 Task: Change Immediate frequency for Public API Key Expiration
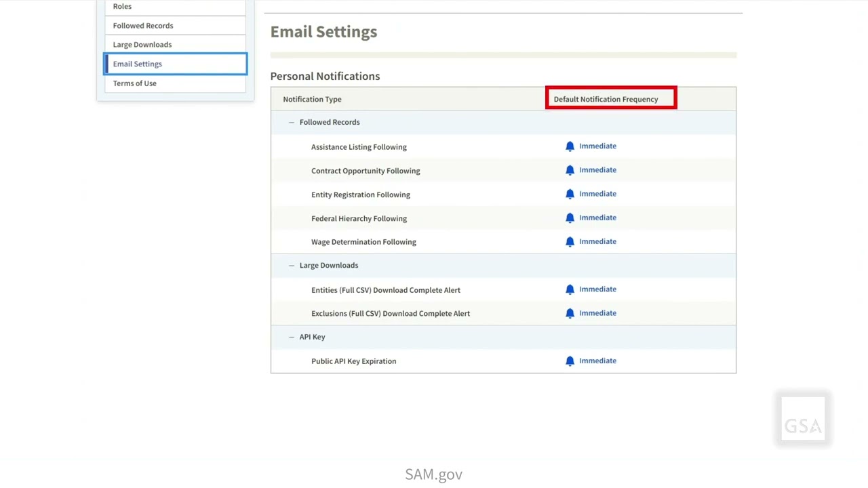tap(597, 361)
